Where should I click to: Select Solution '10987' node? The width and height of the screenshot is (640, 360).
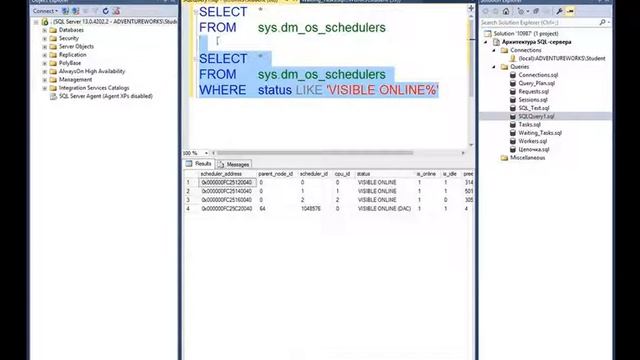(526, 33)
